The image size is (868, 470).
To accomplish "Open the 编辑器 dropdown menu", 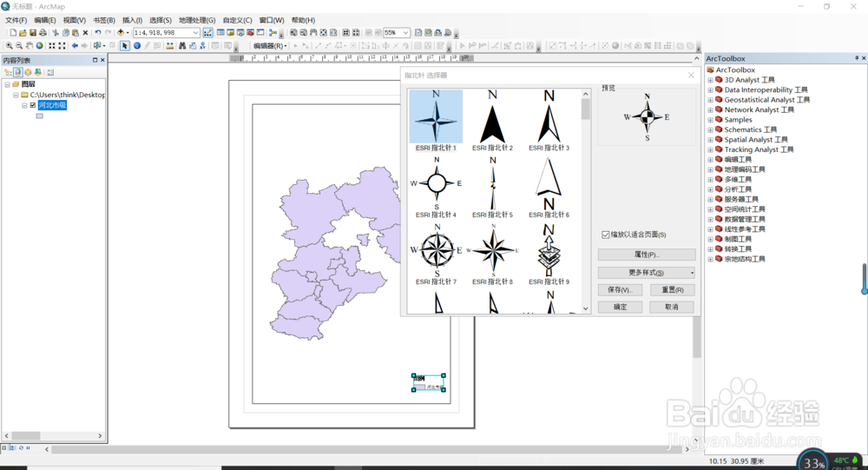I will click(270, 46).
